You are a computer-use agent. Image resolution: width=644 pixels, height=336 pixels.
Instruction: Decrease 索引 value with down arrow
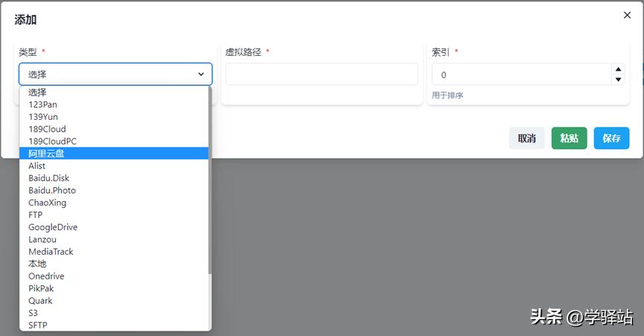[x=618, y=80]
